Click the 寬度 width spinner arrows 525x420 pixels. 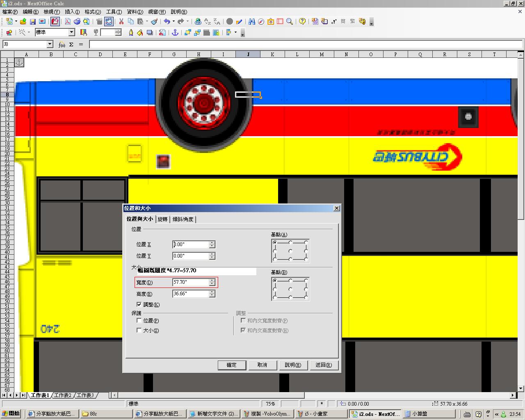[x=212, y=282]
